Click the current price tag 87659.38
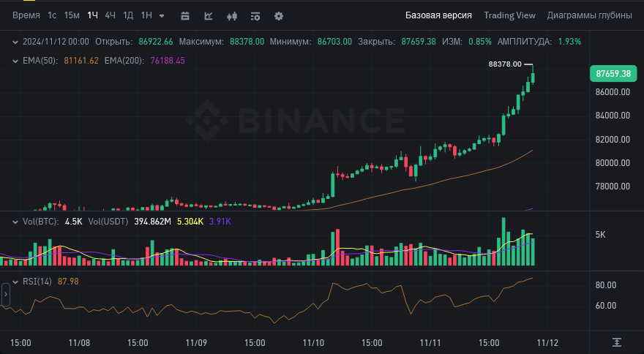644x354 pixels. coord(613,74)
